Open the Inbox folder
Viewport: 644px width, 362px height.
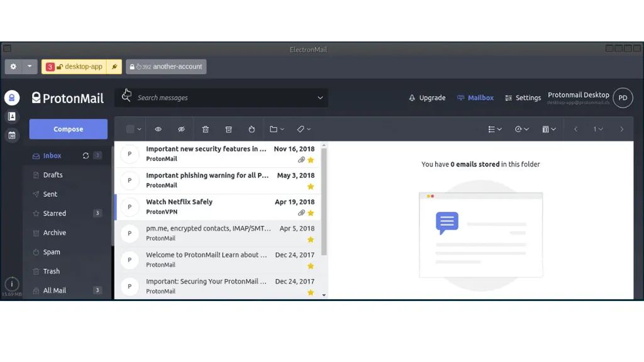tap(52, 156)
